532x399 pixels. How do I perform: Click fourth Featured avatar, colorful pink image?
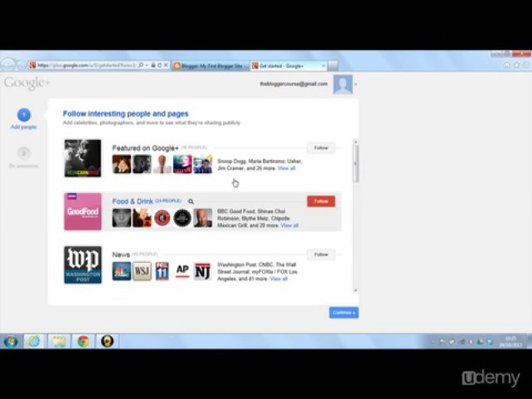[182, 164]
